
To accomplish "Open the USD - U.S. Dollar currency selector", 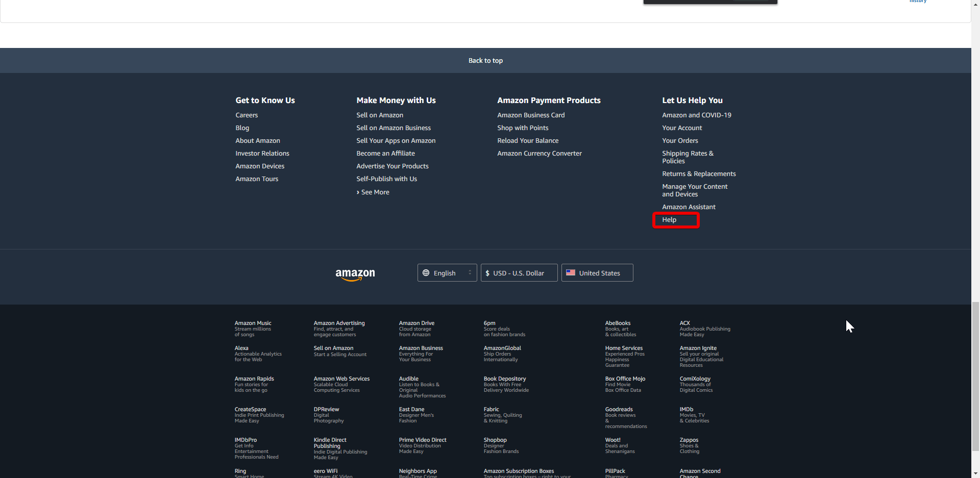I will pos(519,273).
